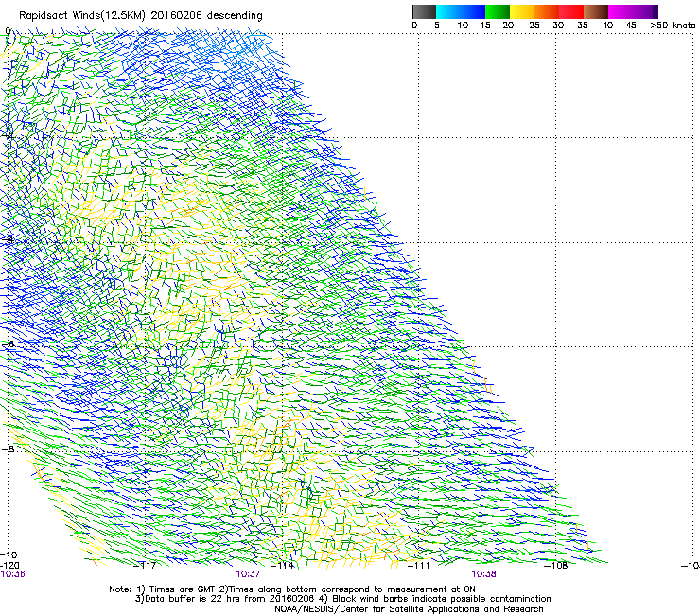Image resolution: width=700 pixels, height=615 pixels.
Task: Click the 'NOAA/NESDIS/Center for Satellite Applications and Research' credit
Action: pyautogui.click(x=409, y=608)
